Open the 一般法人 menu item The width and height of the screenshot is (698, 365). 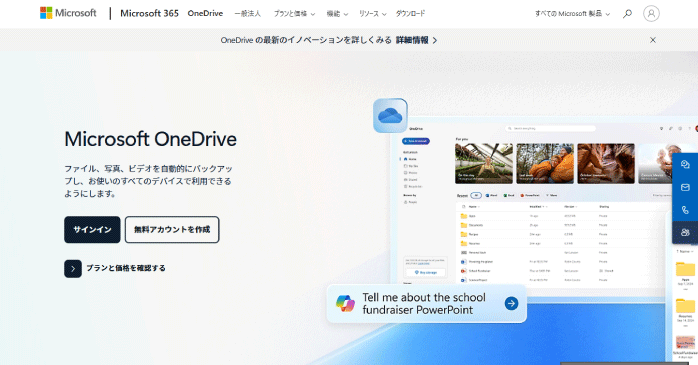point(248,14)
